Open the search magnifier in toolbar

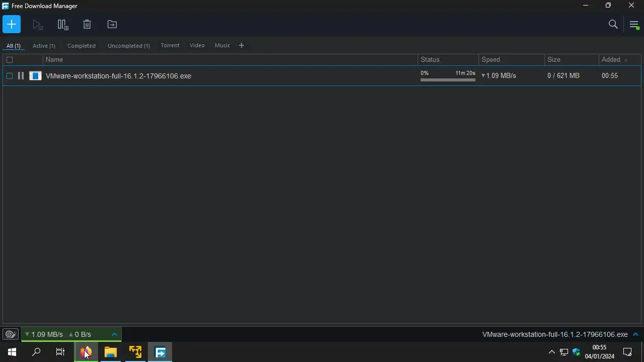click(x=613, y=24)
